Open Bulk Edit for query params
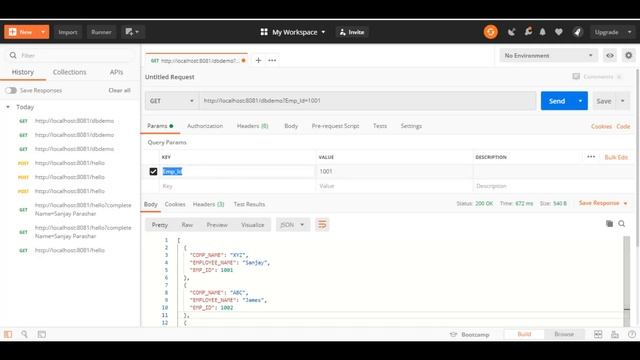 click(616, 157)
